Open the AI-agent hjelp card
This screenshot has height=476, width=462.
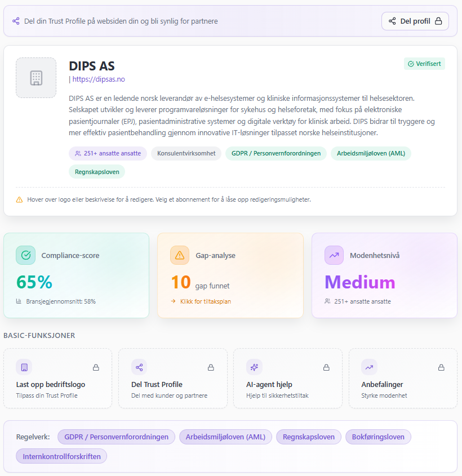click(x=288, y=379)
